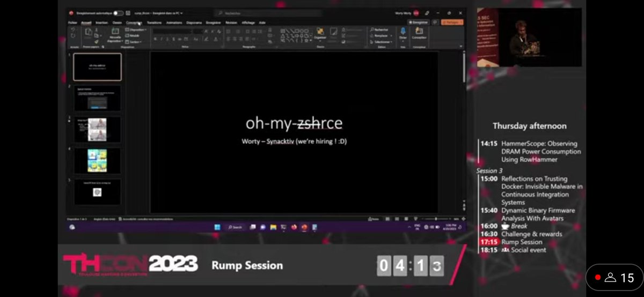Click the Rétablir reset button
Screen dimensions: 644x297
click(x=133, y=35)
